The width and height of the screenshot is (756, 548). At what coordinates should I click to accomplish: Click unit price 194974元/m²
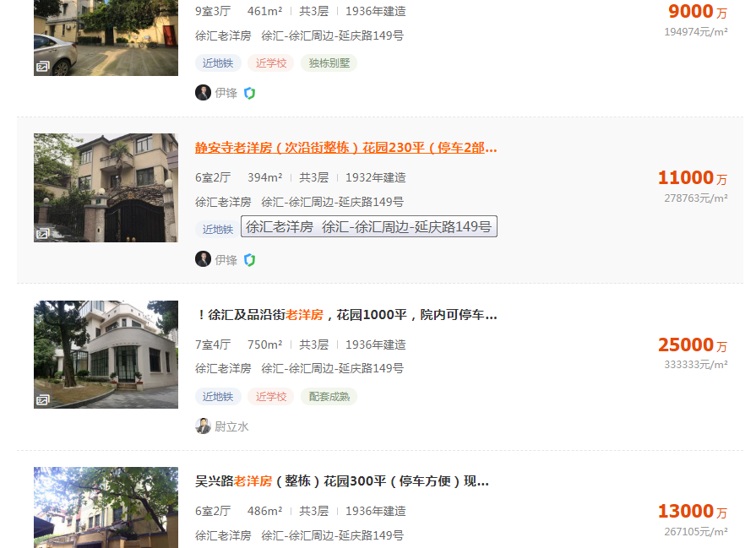(x=696, y=32)
